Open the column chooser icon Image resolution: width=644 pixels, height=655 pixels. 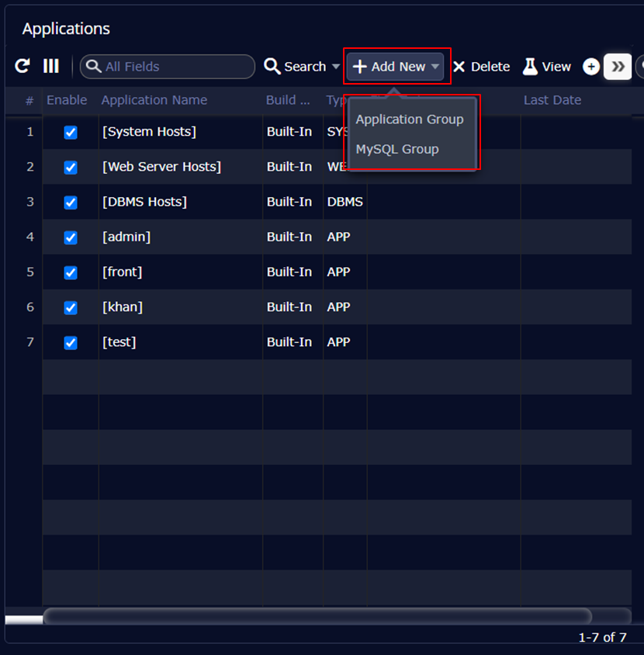click(51, 67)
